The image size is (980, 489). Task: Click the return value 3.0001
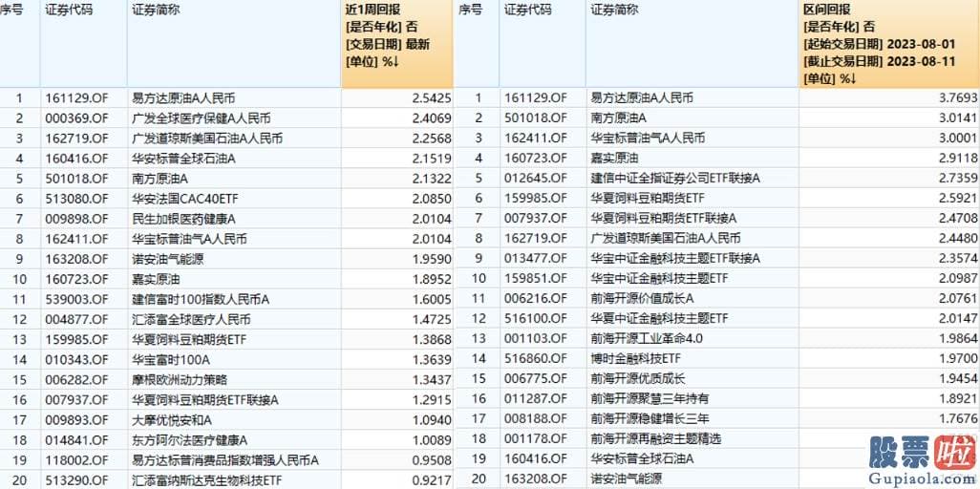[x=959, y=138]
